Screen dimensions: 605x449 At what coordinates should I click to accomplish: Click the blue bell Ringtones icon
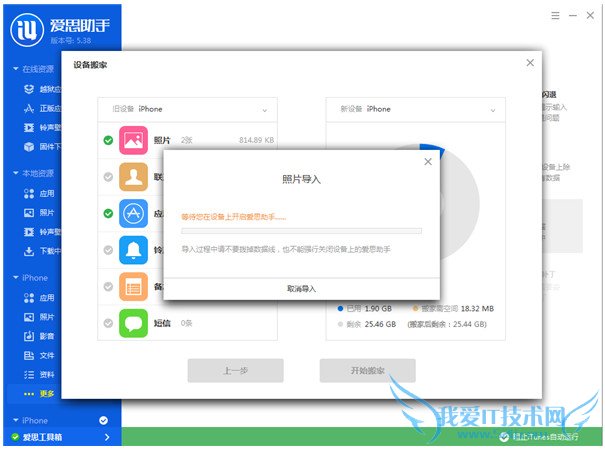(x=133, y=250)
